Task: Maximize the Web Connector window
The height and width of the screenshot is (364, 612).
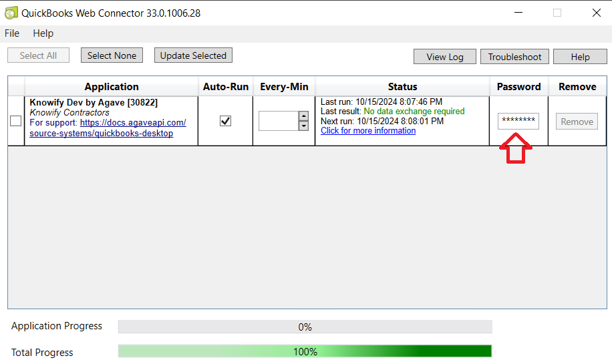Action: (x=557, y=13)
